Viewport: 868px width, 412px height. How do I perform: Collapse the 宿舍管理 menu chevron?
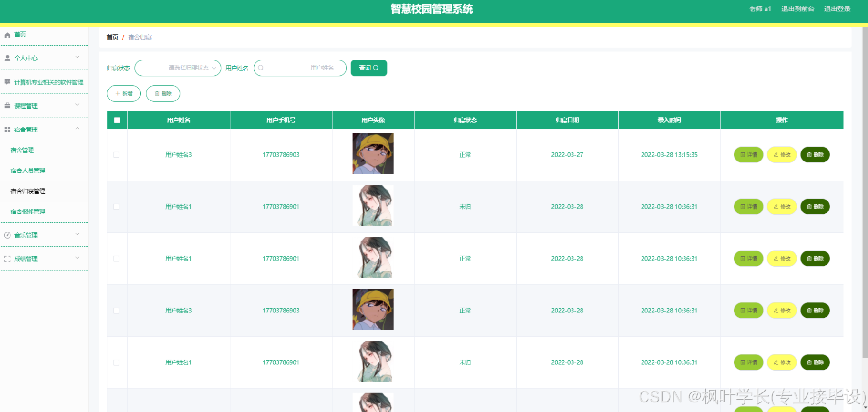tap(77, 129)
